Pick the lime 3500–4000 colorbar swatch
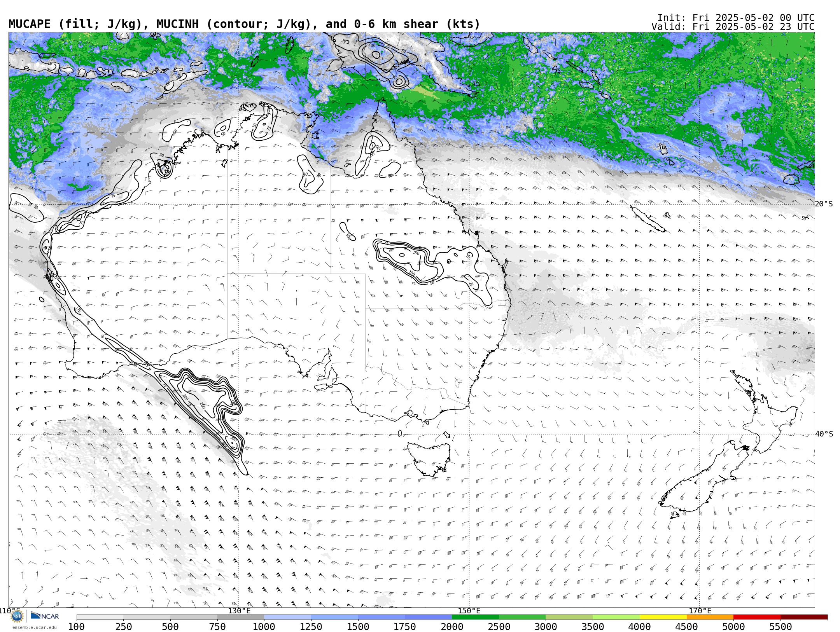 (x=616, y=617)
